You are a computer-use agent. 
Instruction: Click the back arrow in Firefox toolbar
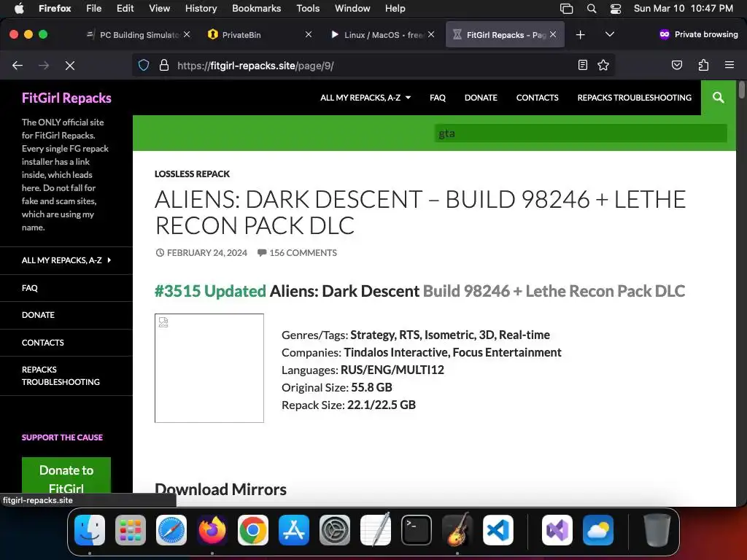(x=18, y=65)
